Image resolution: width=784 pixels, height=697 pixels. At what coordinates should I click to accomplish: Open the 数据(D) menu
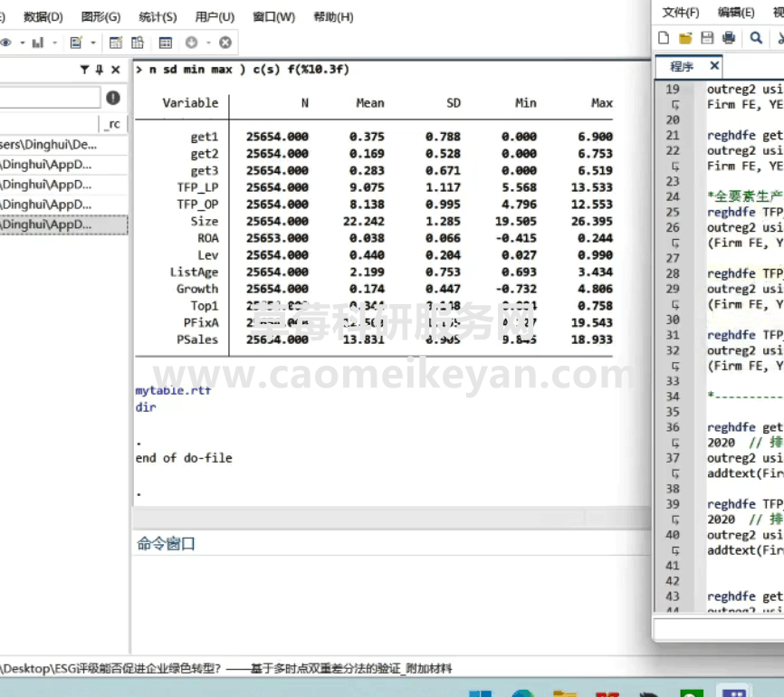[43, 17]
